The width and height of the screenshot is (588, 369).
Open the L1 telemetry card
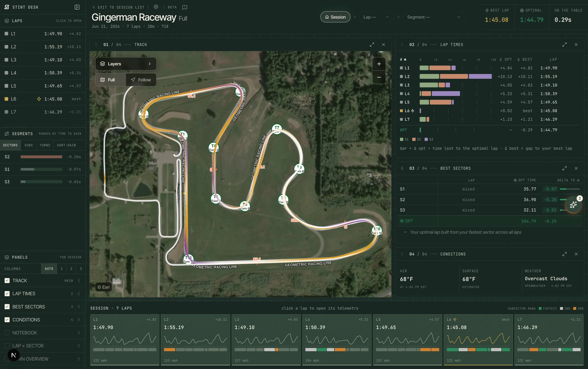click(x=125, y=340)
